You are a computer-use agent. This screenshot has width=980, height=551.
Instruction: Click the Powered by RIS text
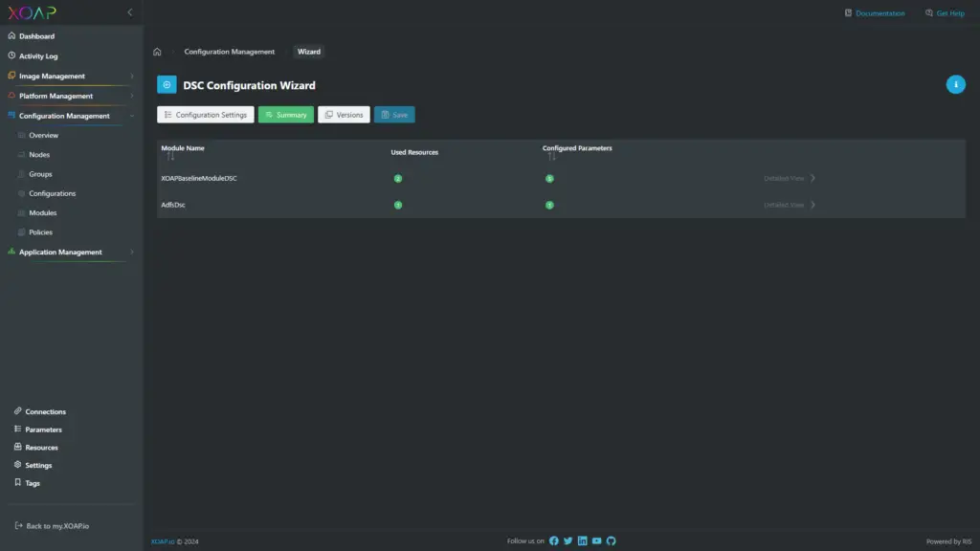pos(948,542)
